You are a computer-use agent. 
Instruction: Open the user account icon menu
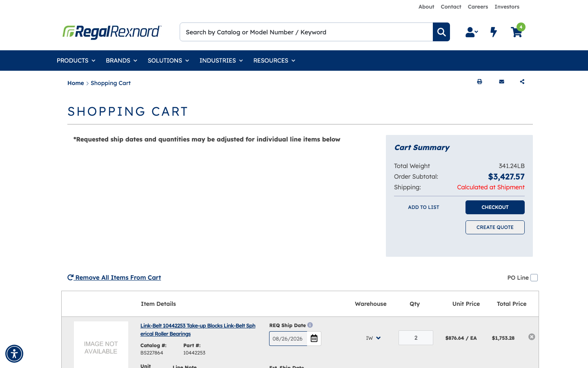tap(472, 32)
